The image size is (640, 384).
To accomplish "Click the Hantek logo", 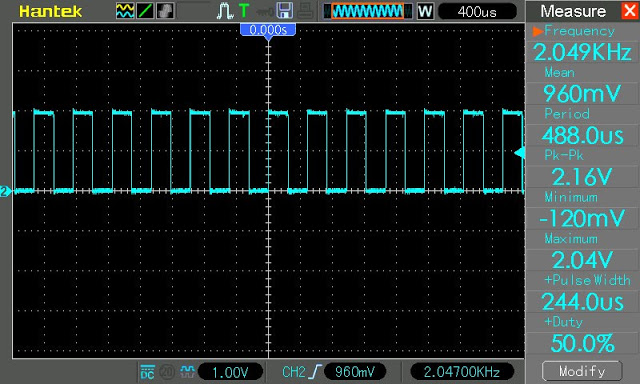I will click(51, 11).
